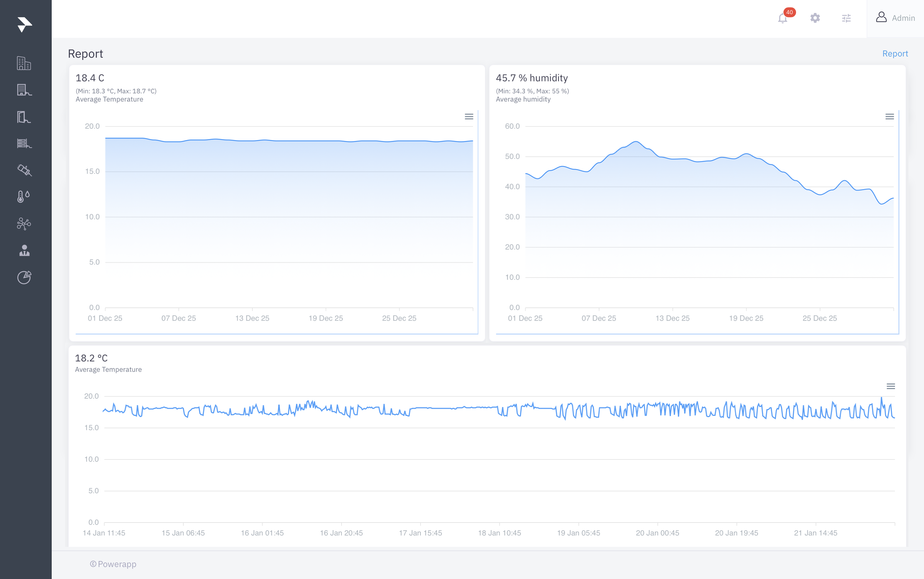The width and height of the screenshot is (924, 579).
Task: Expand the humidity chart hamburger menu
Action: [890, 116]
